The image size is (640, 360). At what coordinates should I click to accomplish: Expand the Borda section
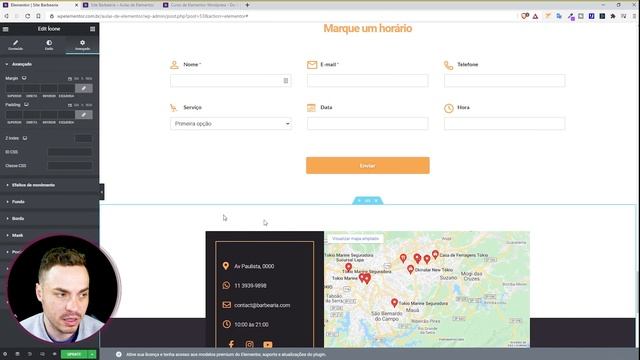[x=49, y=218]
